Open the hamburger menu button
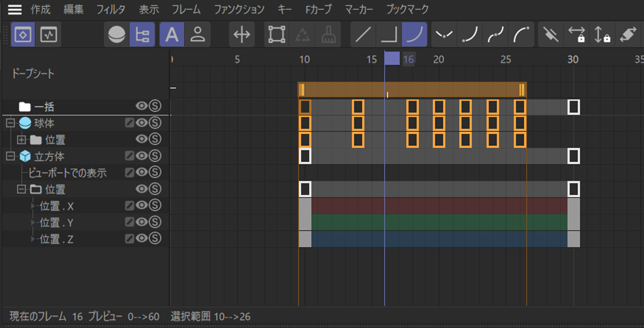 point(15,9)
